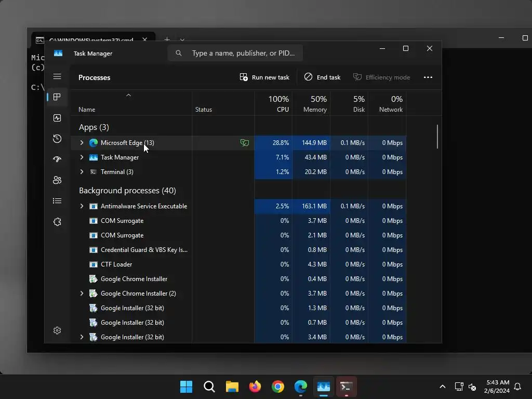Open File Explorer from taskbar
The width and height of the screenshot is (532, 399).
[232, 387]
